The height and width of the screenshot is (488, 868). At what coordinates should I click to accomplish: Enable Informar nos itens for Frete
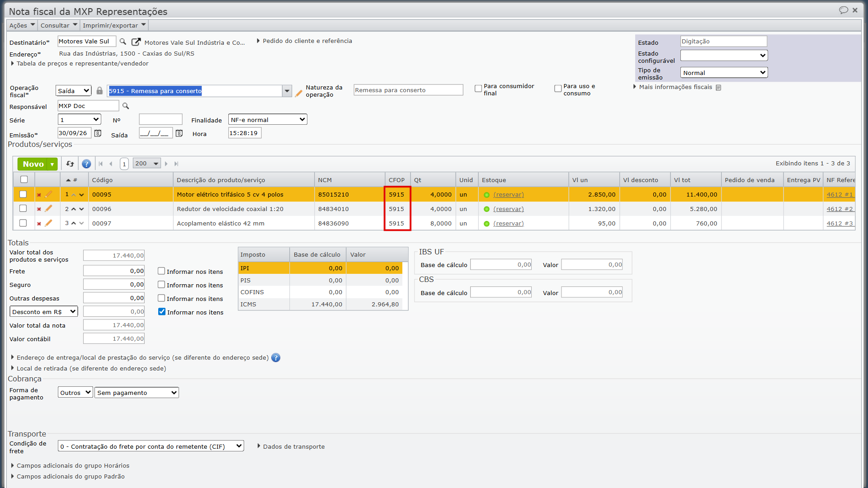pos(161,271)
